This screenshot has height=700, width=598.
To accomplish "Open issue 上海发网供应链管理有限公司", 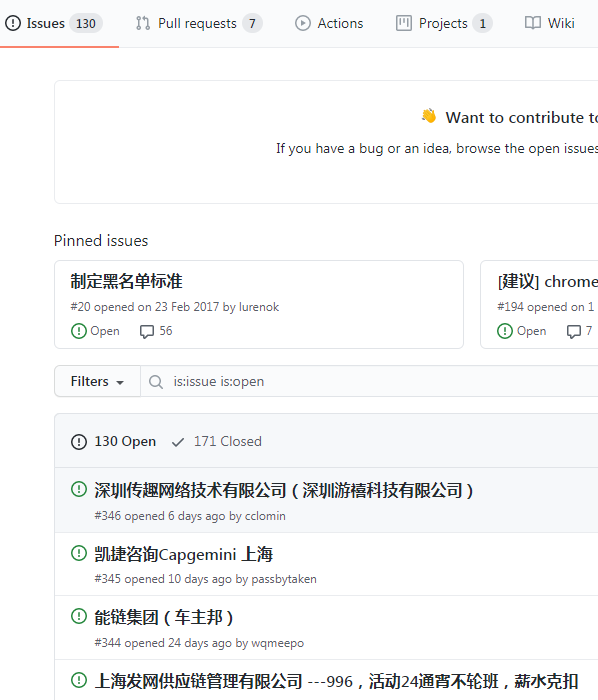I will click(336, 681).
